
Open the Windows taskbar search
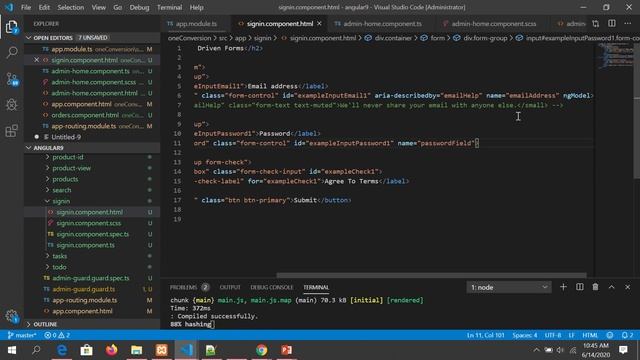coord(36,350)
